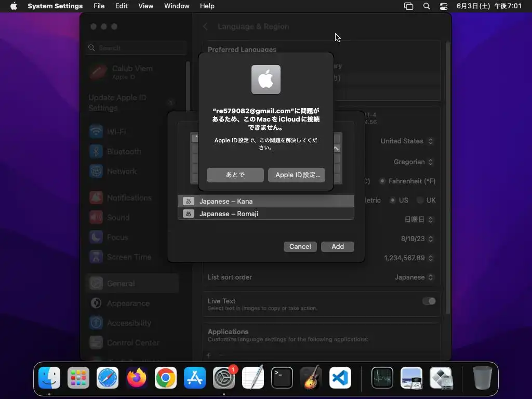Click the Sound sidebar icon
Image resolution: width=532 pixels, height=399 pixels.
click(x=96, y=218)
